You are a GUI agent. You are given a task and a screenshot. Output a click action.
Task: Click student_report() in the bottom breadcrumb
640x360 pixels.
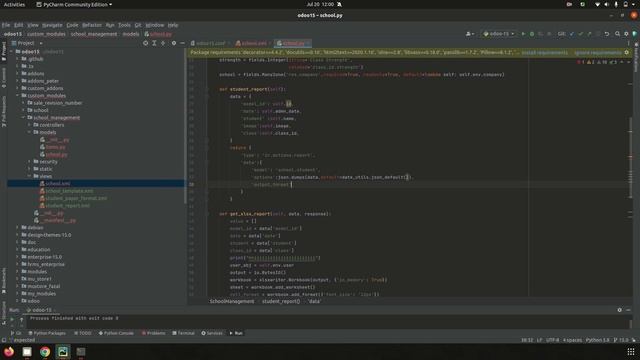pos(280,301)
